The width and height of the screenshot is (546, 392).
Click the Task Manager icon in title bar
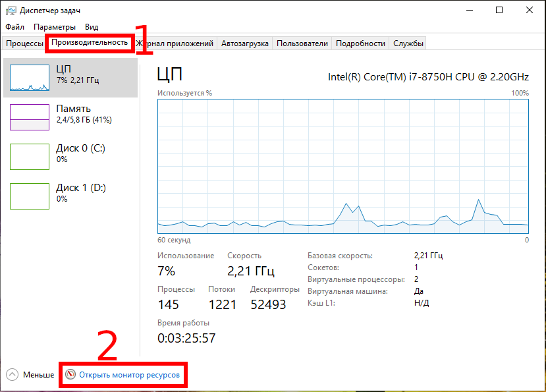coord(11,11)
